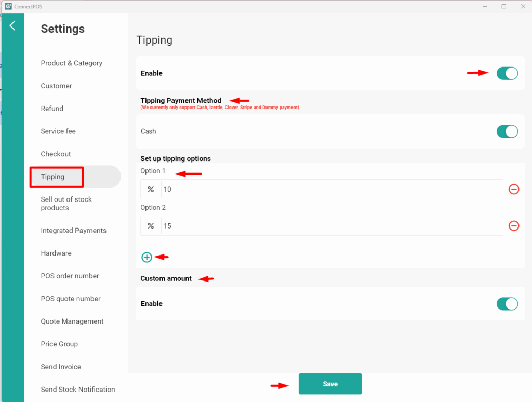Click the Option 1 percentage input field
The height and width of the screenshot is (402, 532).
pyautogui.click(x=332, y=189)
